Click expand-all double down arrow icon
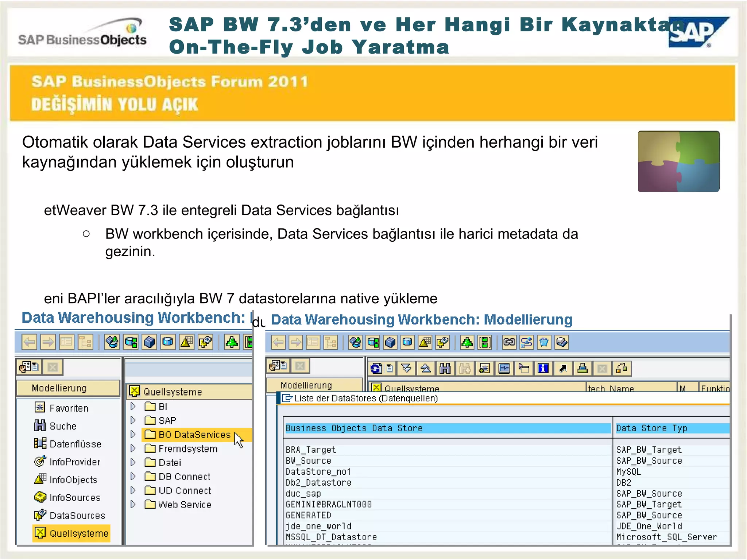 [406, 369]
